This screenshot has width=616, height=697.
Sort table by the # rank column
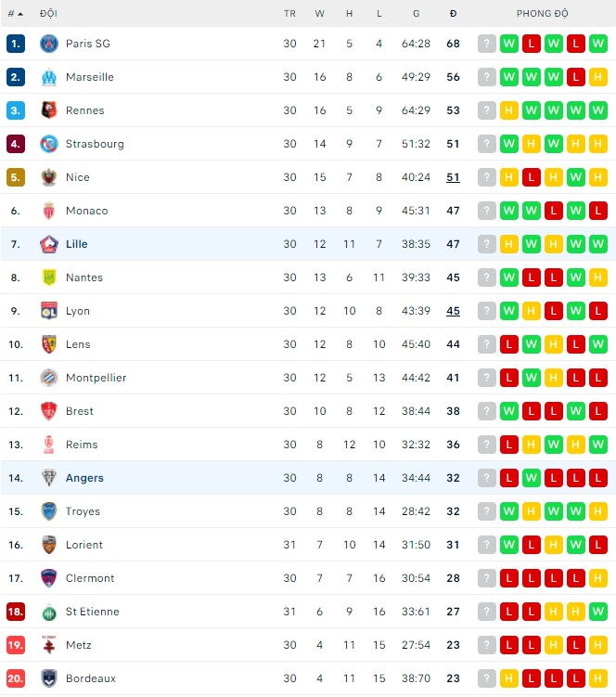tap(15, 14)
